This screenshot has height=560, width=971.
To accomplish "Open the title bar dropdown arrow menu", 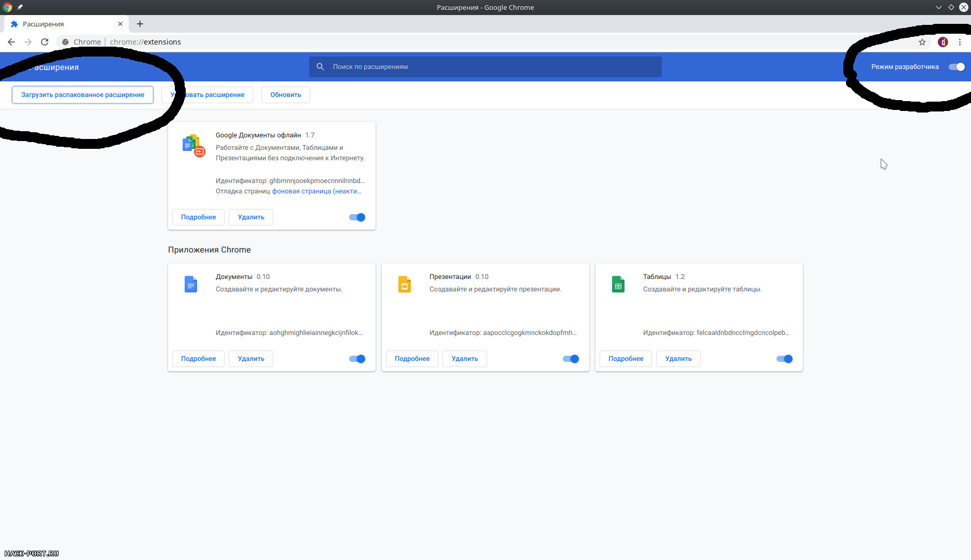I will coord(939,7).
